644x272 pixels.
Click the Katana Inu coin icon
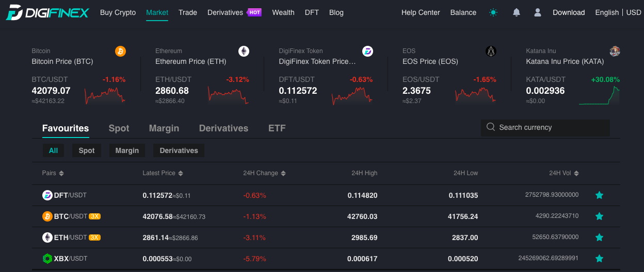point(615,51)
